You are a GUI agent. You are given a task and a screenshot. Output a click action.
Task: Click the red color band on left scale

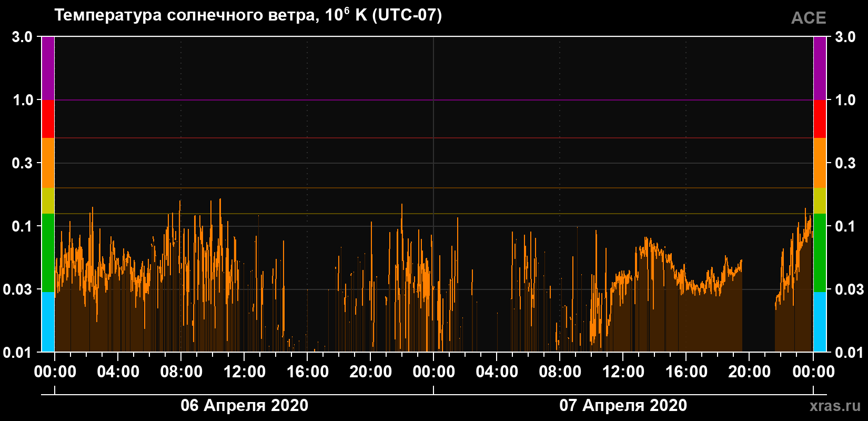tap(48, 119)
